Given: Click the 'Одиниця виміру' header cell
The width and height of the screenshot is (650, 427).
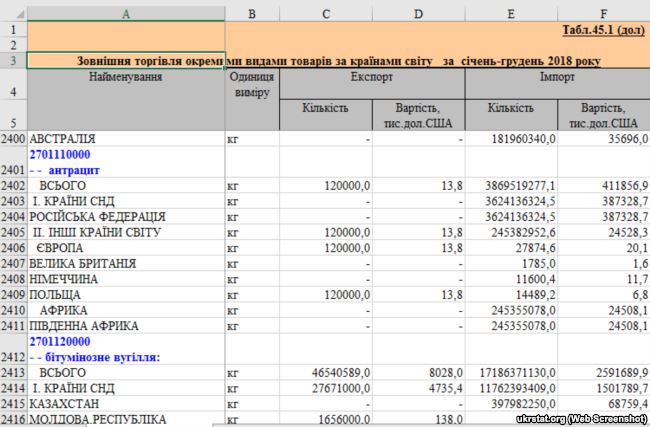Looking at the screenshot, I should (x=252, y=99).
